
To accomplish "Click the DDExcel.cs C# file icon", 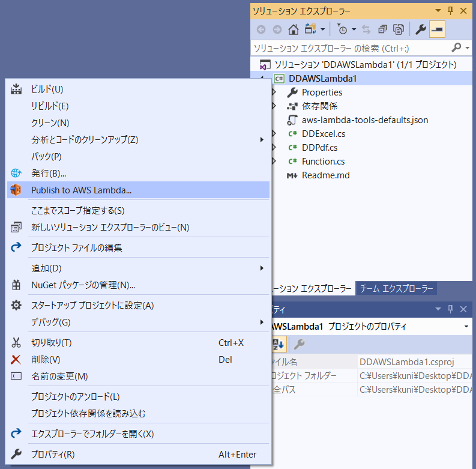I will point(292,134).
